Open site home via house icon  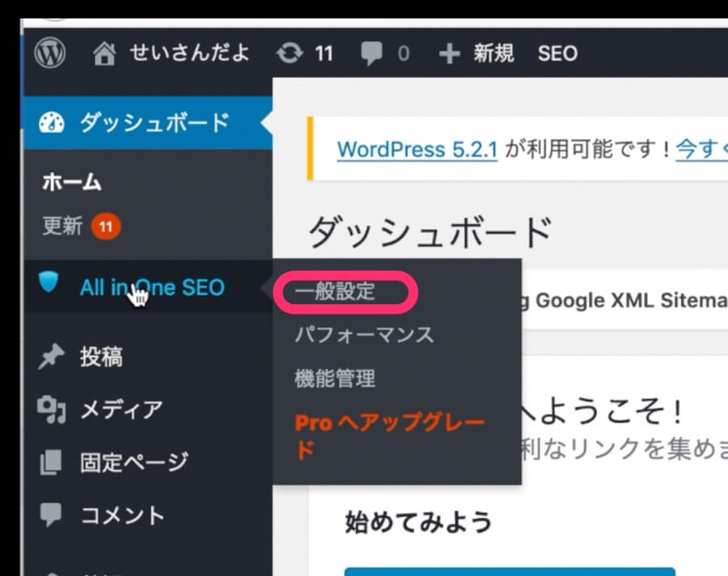coord(105,54)
